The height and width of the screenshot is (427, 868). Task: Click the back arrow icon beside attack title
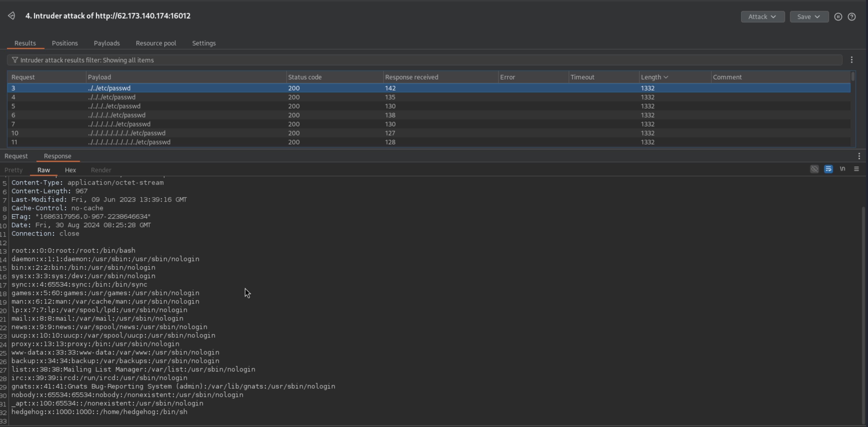[x=11, y=16]
